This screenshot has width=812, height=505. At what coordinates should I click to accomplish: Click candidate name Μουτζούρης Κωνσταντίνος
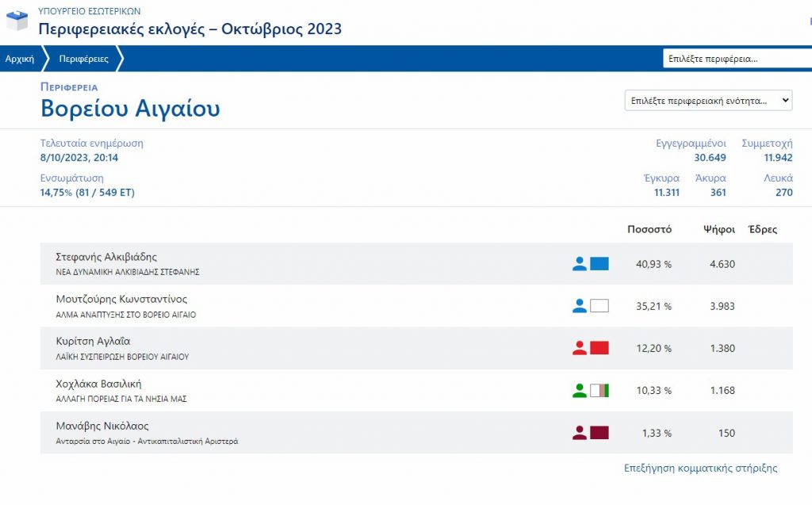point(121,299)
